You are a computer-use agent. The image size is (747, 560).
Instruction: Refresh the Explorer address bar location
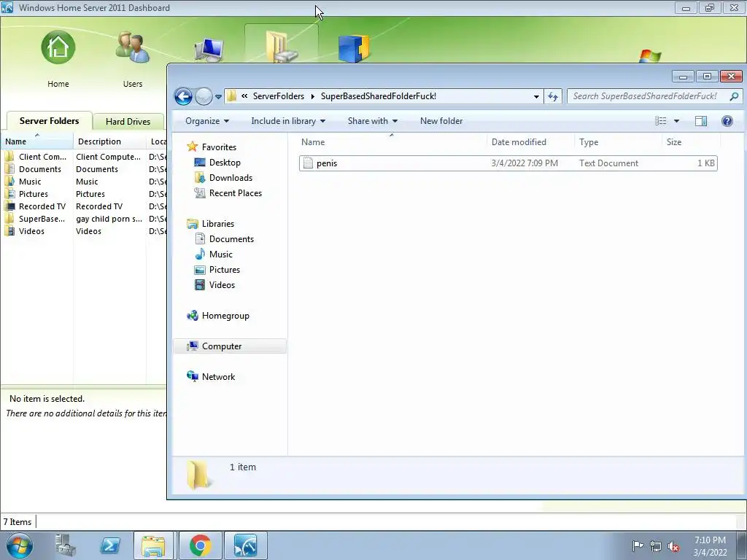553,97
